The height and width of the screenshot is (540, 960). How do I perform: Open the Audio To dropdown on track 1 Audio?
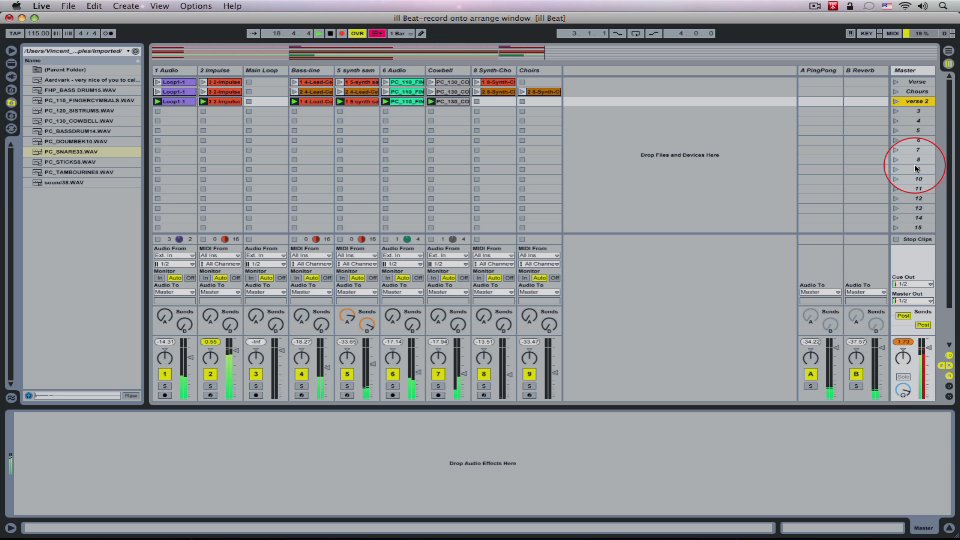174,292
